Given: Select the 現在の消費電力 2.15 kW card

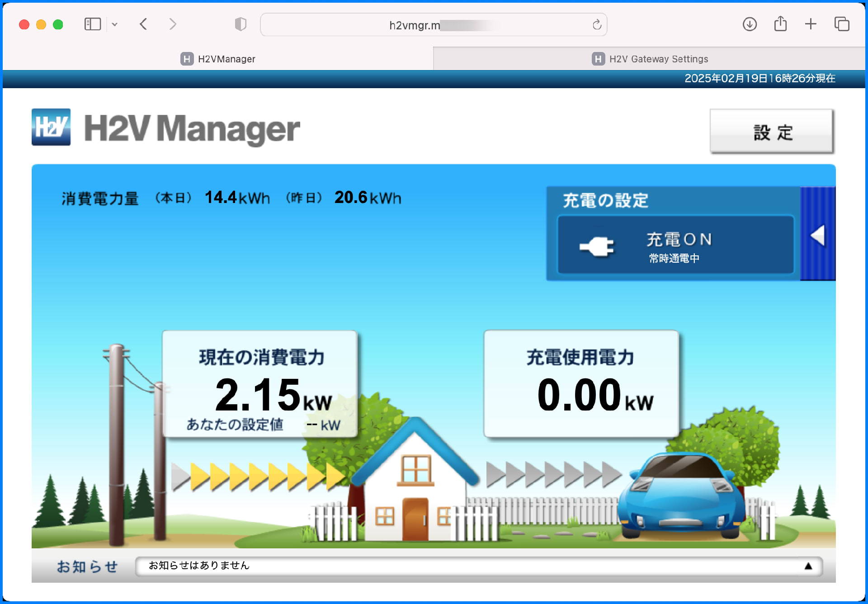Looking at the screenshot, I should click(260, 383).
